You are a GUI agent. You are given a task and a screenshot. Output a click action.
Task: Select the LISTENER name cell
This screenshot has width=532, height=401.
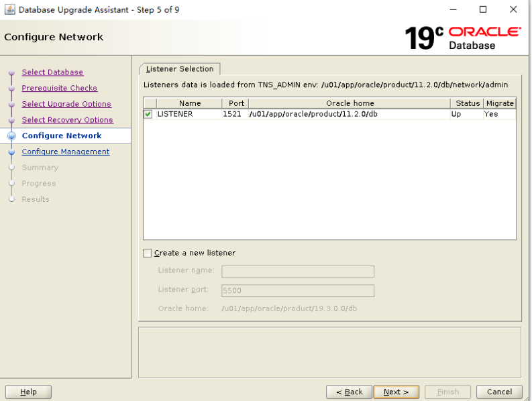[189, 114]
